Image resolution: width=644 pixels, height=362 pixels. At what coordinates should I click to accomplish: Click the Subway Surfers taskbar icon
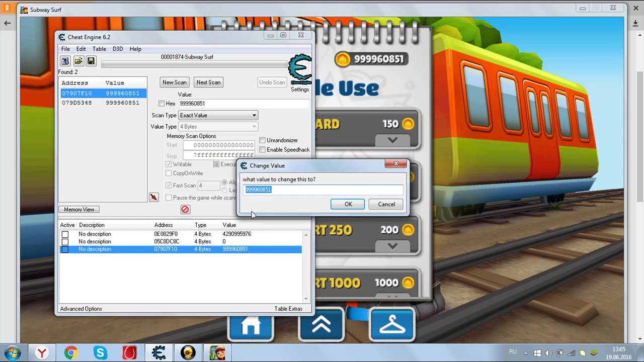[x=217, y=352]
